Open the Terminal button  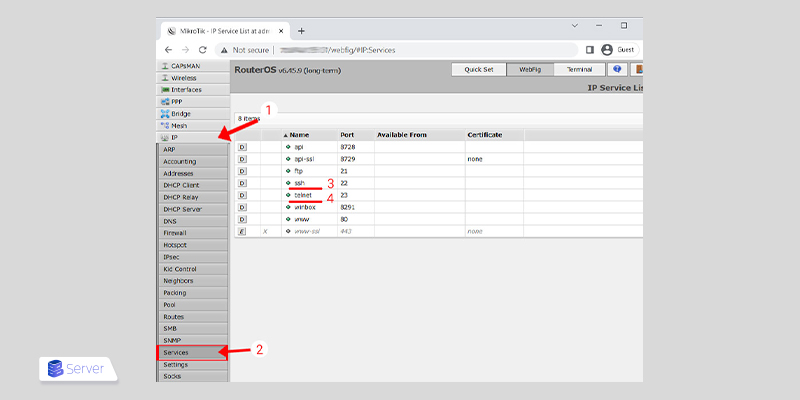[579, 69]
